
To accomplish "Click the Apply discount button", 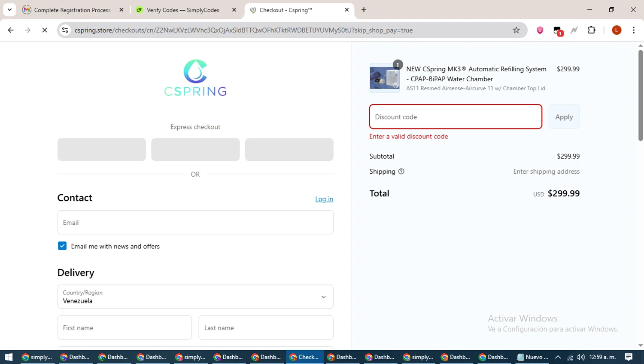I will point(564,116).
